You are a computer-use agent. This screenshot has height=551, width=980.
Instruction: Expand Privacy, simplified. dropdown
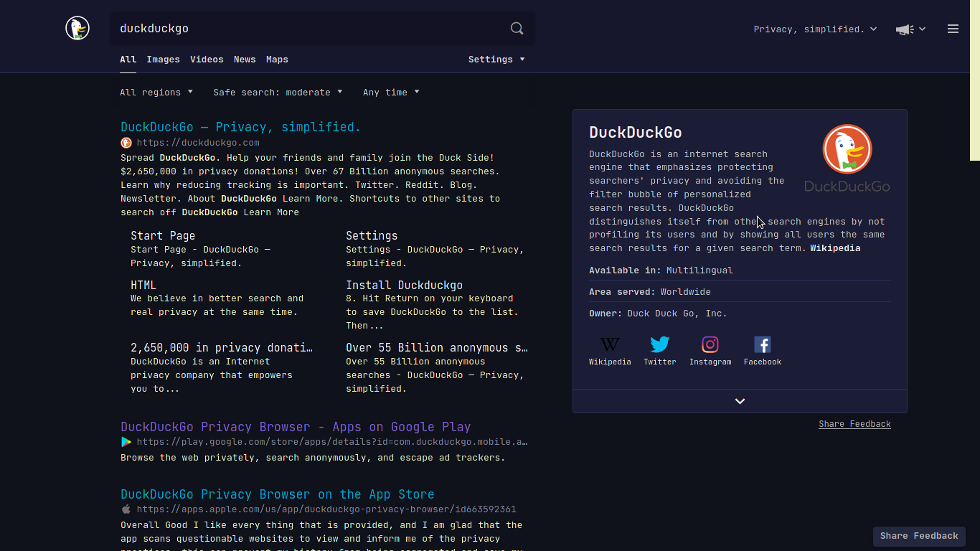coord(815,29)
